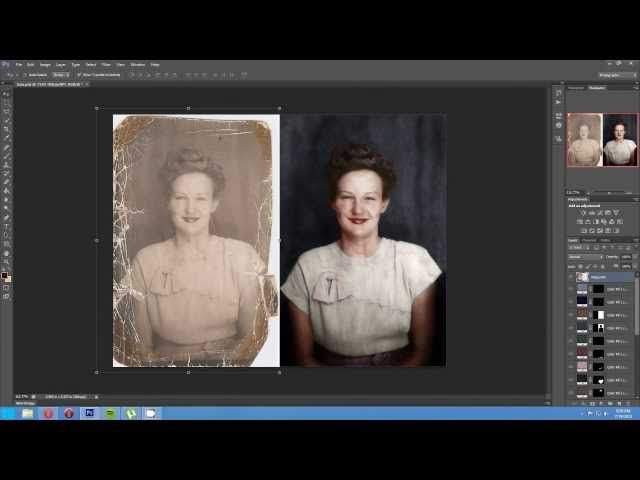Open the Auto-Select Group dropdown

(61, 75)
